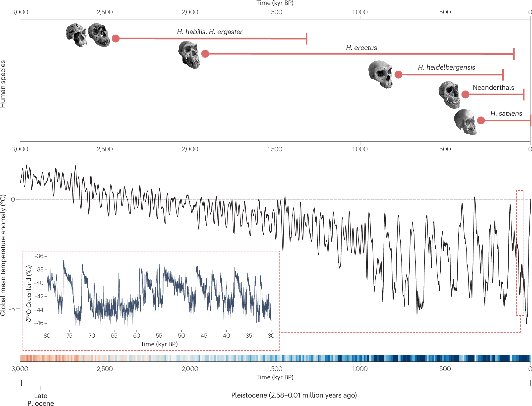Click the H. heidelbergensis skull image
This screenshot has width=532, height=406.
[381, 74]
